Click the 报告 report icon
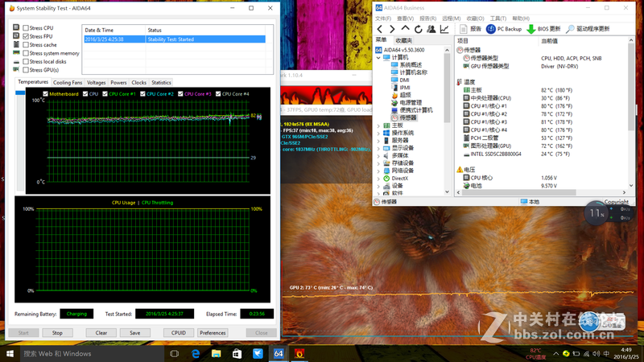644x362 pixels. pos(463,29)
